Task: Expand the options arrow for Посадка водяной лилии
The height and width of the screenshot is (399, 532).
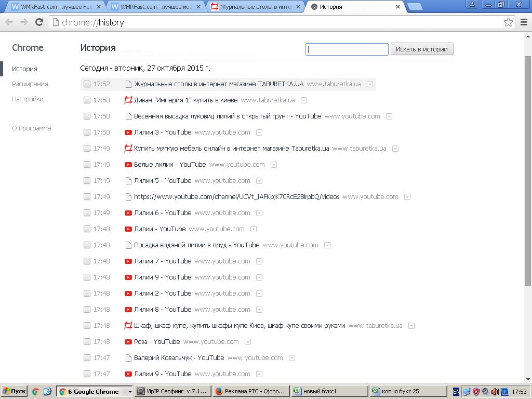Action: 327,245
